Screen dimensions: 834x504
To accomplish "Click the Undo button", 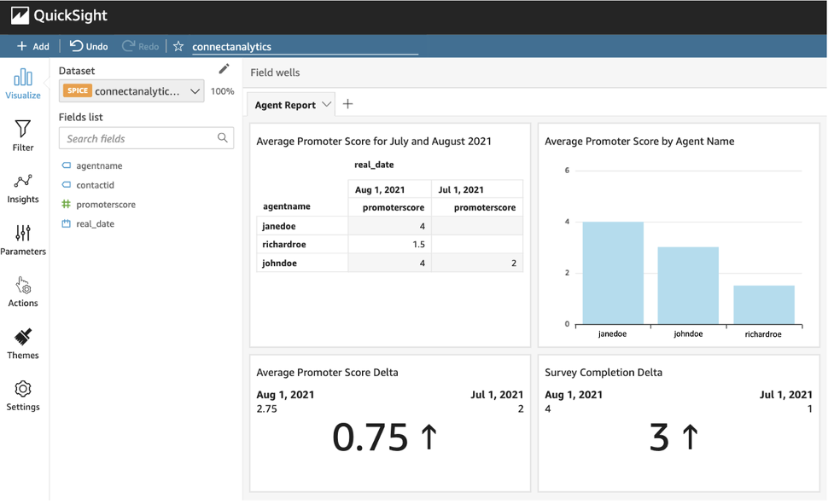I will coord(89,47).
